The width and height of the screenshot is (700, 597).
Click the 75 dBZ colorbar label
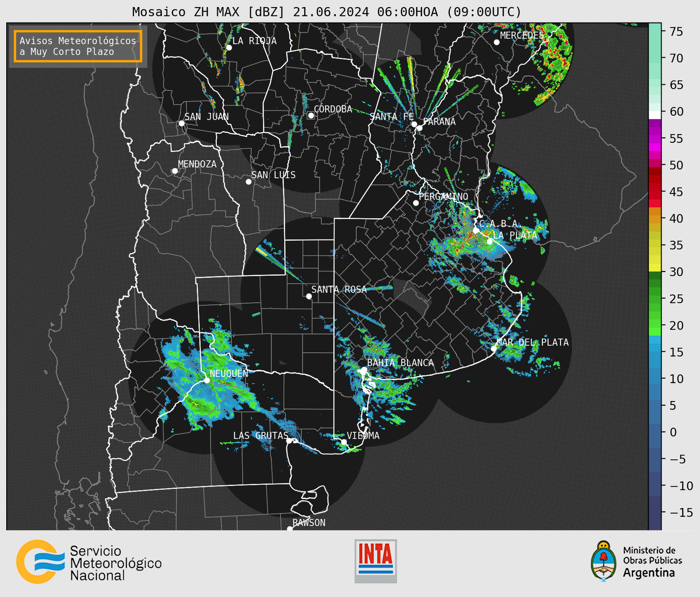[676, 32]
